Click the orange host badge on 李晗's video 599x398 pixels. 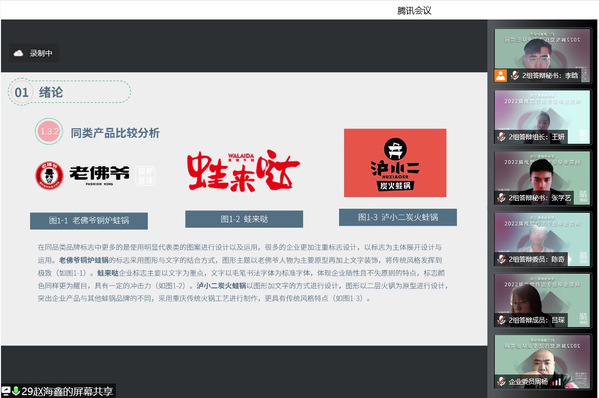pyautogui.click(x=500, y=75)
